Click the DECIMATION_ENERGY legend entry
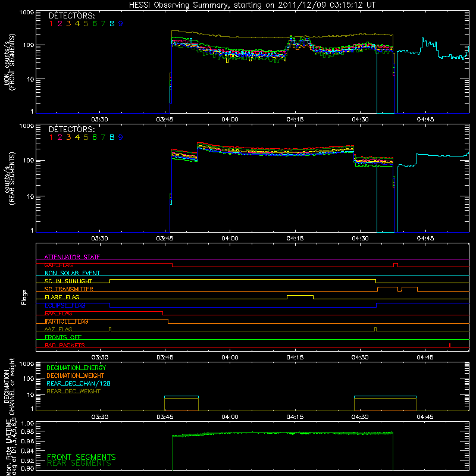Screen dimensions: 476x476 click(76, 368)
